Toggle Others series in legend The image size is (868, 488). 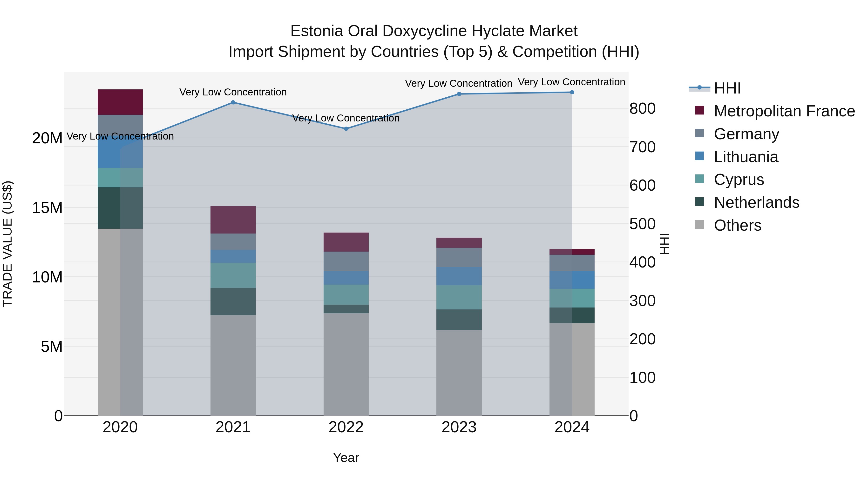(728, 225)
